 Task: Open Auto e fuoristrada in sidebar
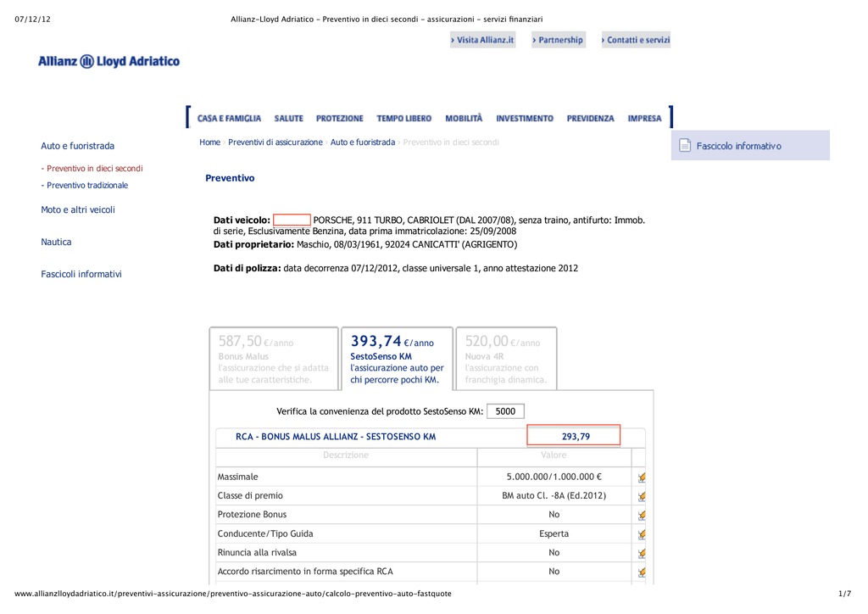pyautogui.click(x=77, y=146)
